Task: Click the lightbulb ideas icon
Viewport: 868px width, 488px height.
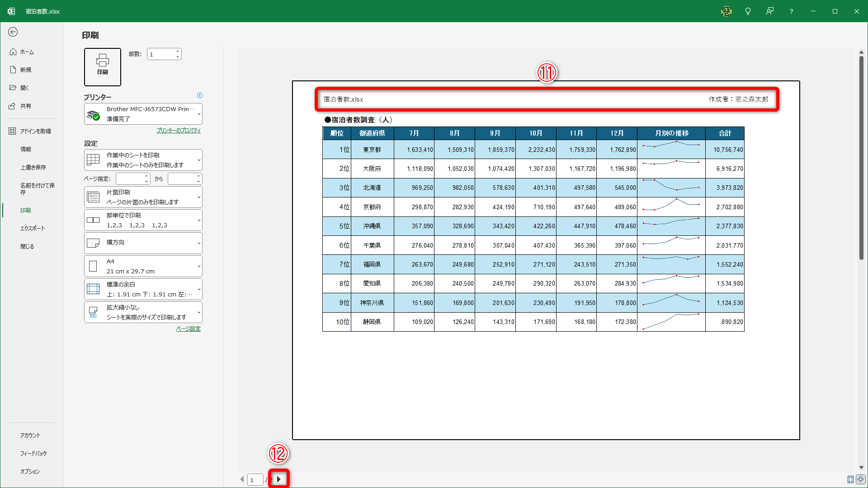Action: pos(748,11)
